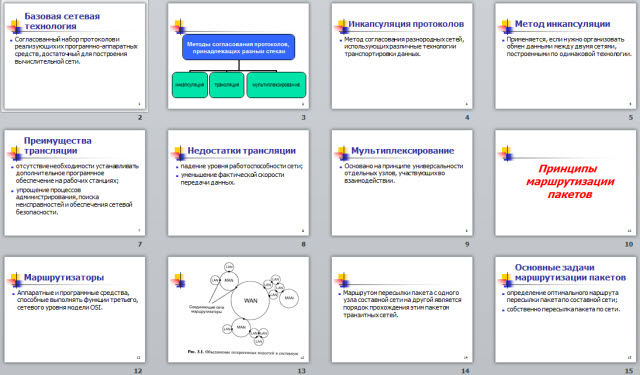Viewport: 640px width, 375px height.
Task: Select the Инкапсуляция протоколов slide thumbnail
Action: [402, 56]
